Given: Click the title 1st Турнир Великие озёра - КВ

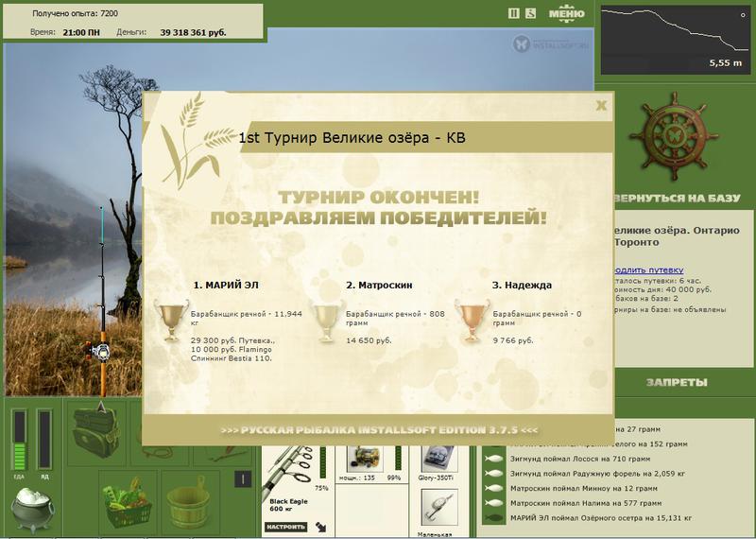Looking at the screenshot, I should [352, 138].
